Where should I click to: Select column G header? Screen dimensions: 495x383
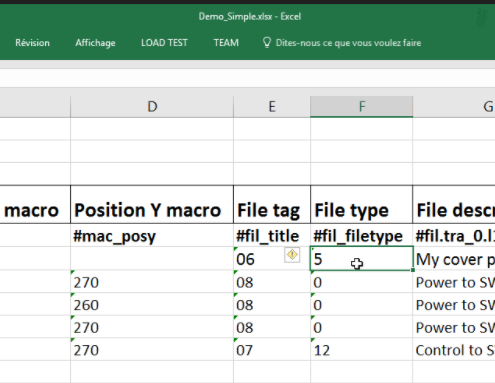[x=454, y=107]
